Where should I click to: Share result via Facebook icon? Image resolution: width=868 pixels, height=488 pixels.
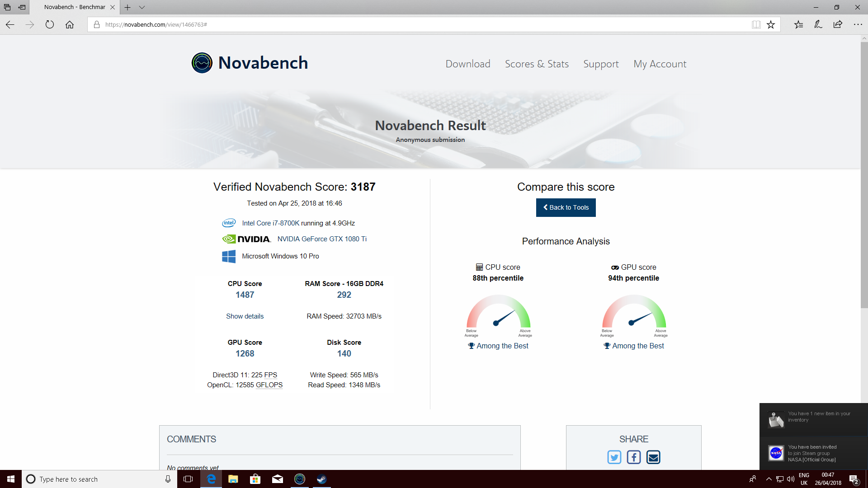(x=633, y=457)
